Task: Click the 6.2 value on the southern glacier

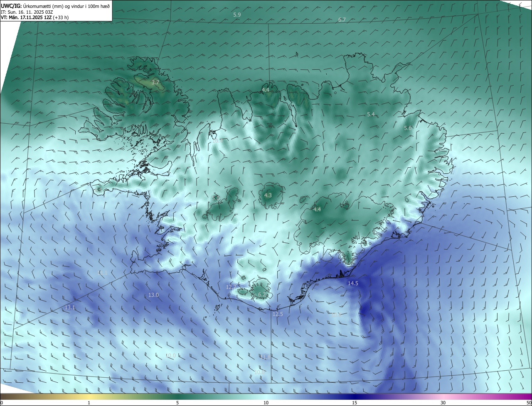Action: [262, 294]
